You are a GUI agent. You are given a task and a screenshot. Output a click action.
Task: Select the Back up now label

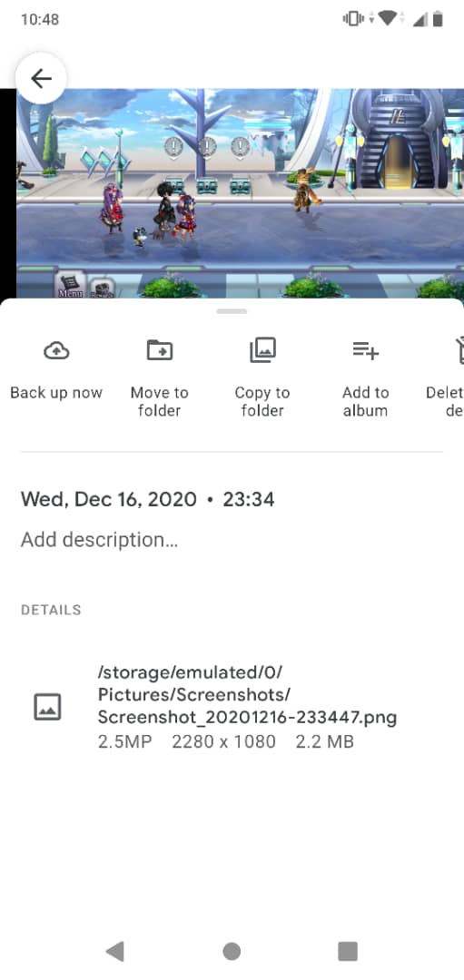pyautogui.click(x=56, y=393)
